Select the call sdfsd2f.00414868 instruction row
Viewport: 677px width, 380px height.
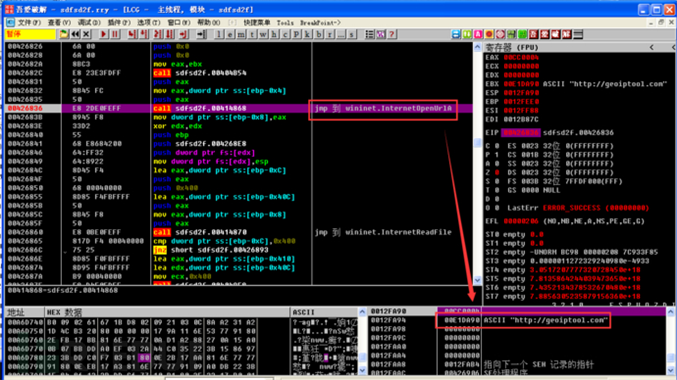pyautogui.click(x=238, y=108)
